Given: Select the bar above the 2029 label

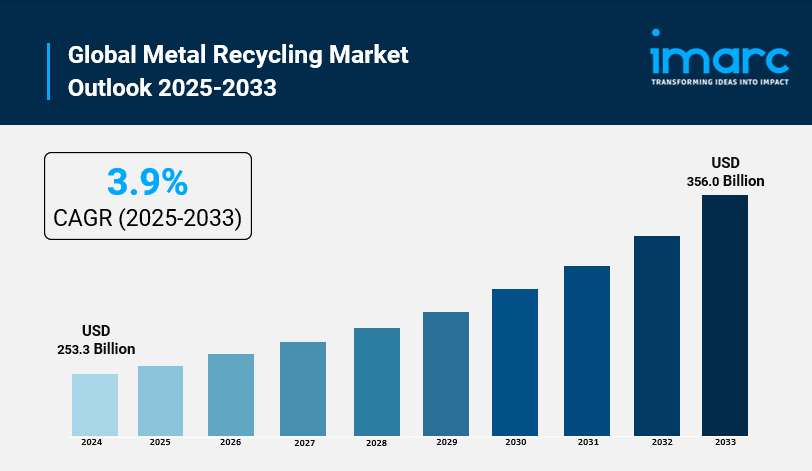Looking at the screenshot, I should pos(446,373).
